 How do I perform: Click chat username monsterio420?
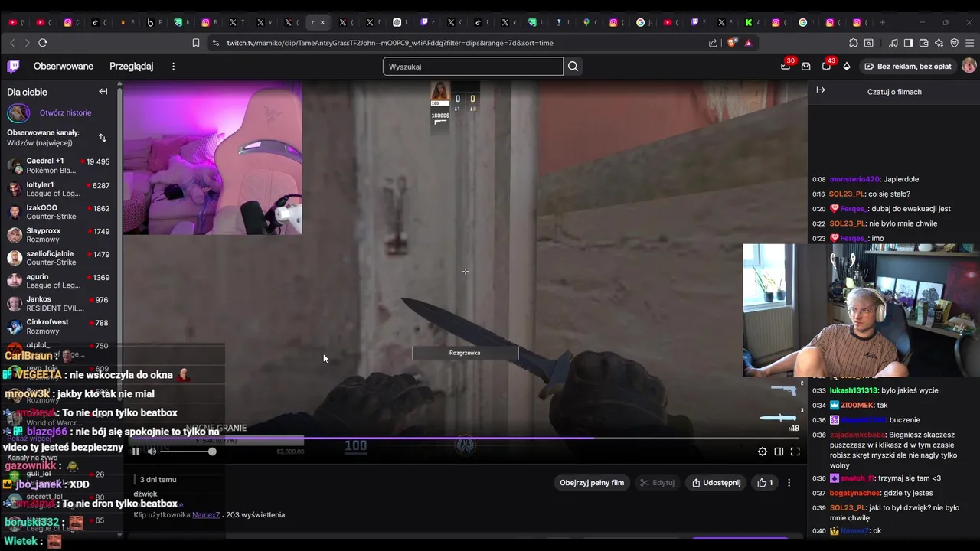[x=854, y=179]
